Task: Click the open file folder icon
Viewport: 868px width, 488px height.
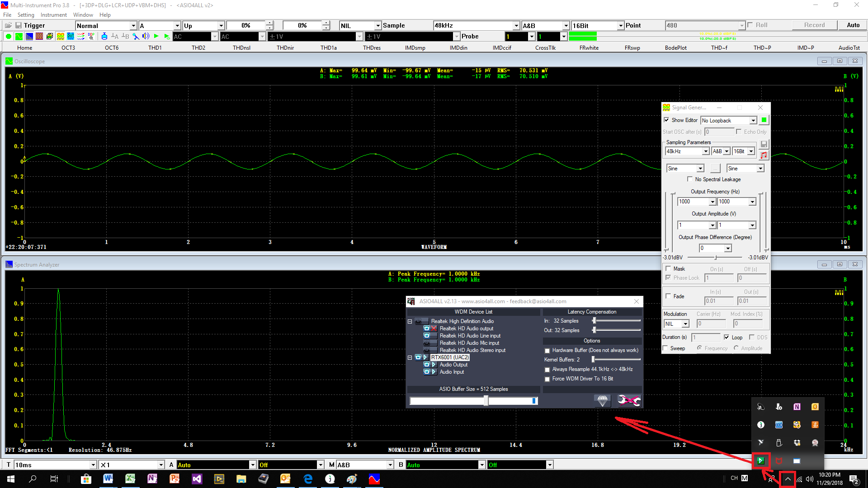Action: point(9,26)
